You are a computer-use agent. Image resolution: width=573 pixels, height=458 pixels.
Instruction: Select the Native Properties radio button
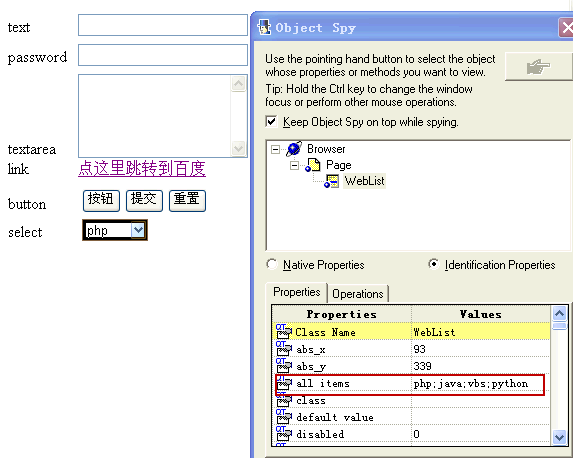click(272, 264)
